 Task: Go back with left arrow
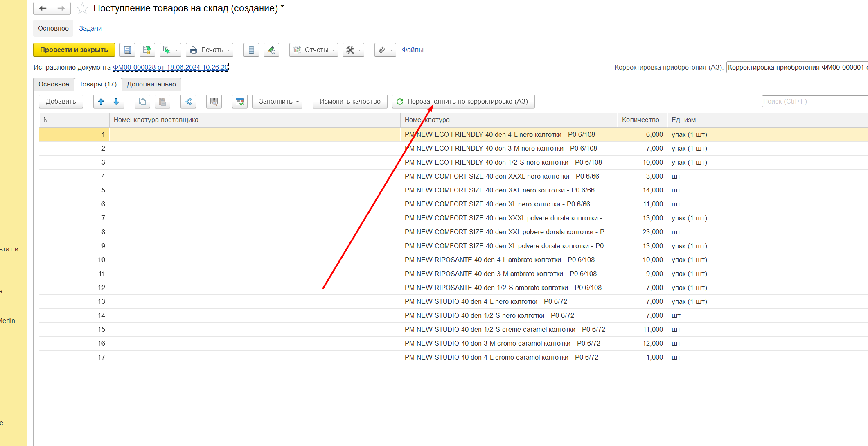coord(43,8)
